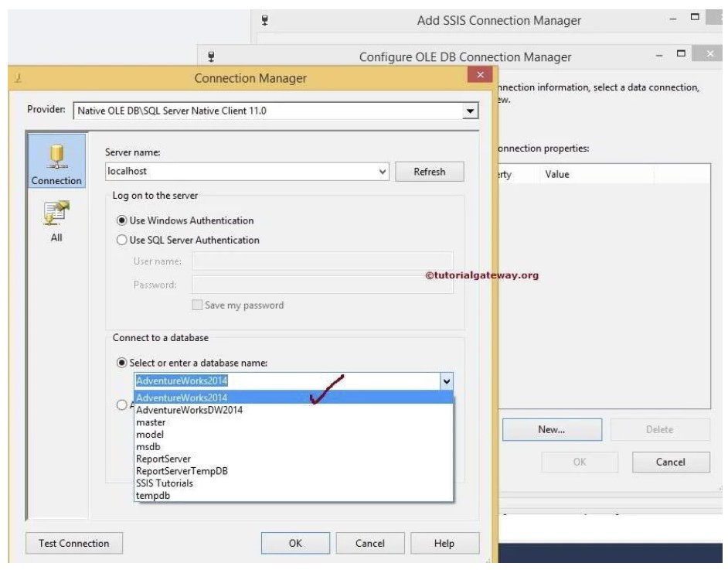Maximize the Configure OLE DB Connection Manager window
This screenshot has width=728, height=570.
tap(681, 53)
